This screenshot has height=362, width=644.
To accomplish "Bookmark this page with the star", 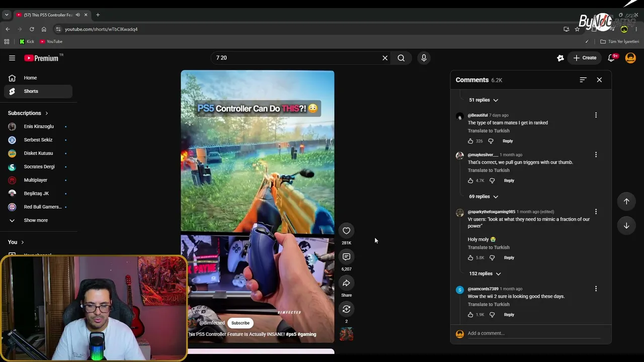I will coord(577,29).
